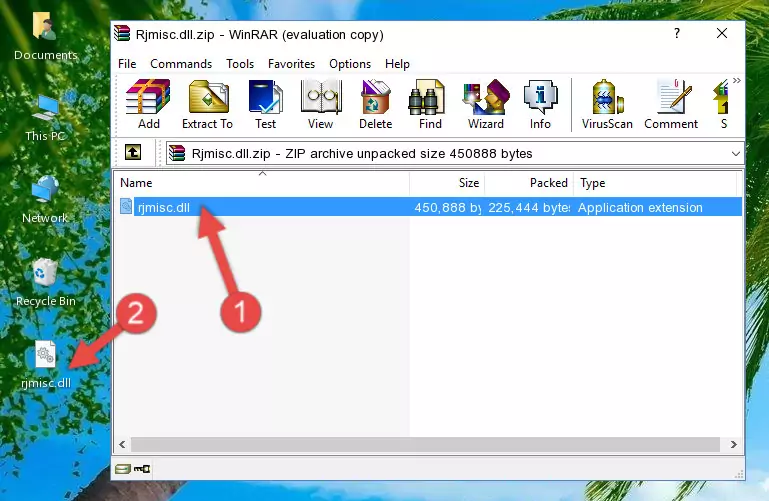
Task: Go up one folder level
Action: (133, 152)
